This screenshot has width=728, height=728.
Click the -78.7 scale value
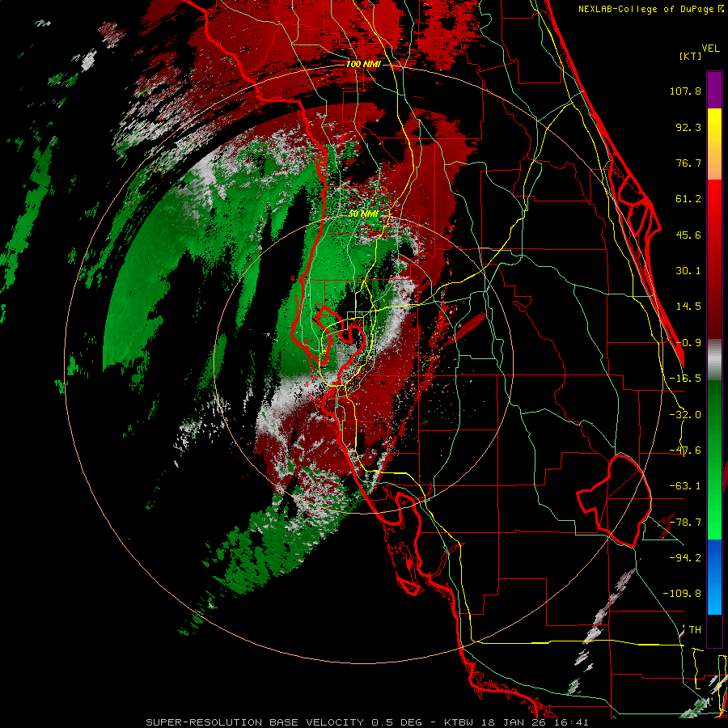pyautogui.click(x=685, y=523)
